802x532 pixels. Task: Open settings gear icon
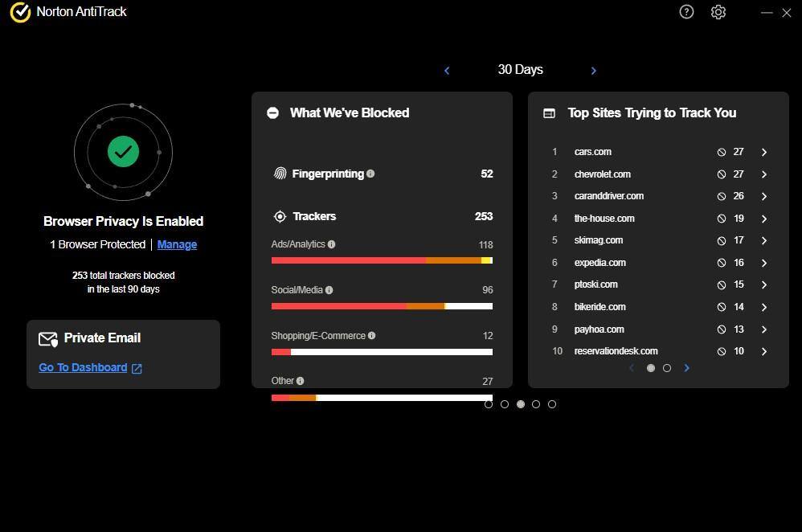[x=718, y=12]
